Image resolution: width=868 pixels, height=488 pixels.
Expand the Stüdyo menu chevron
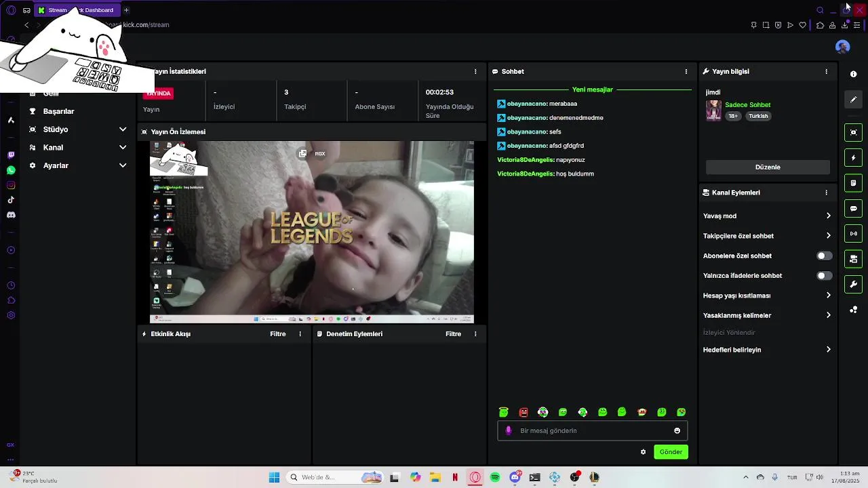click(x=123, y=129)
